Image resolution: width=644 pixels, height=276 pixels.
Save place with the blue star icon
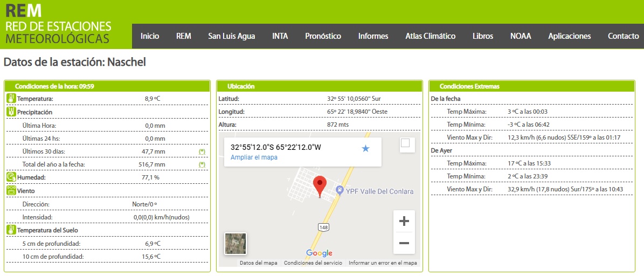[365, 148]
